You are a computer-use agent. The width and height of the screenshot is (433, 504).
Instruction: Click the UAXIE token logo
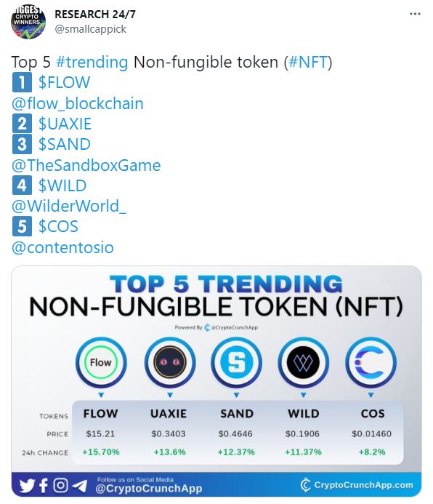pyautogui.click(x=170, y=362)
